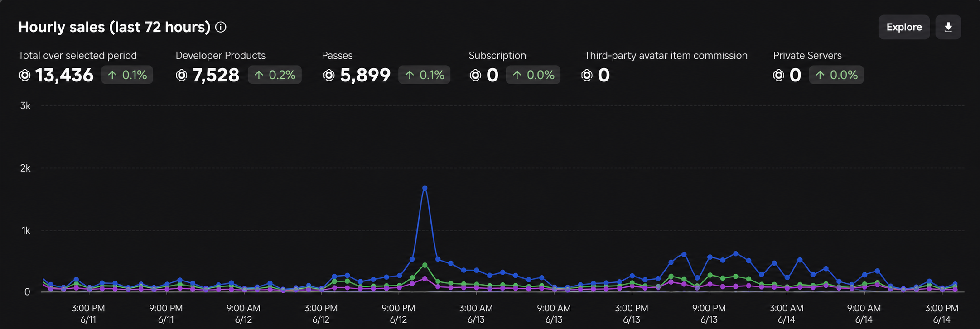Download the hourly sales chart data

click(948, 27)
